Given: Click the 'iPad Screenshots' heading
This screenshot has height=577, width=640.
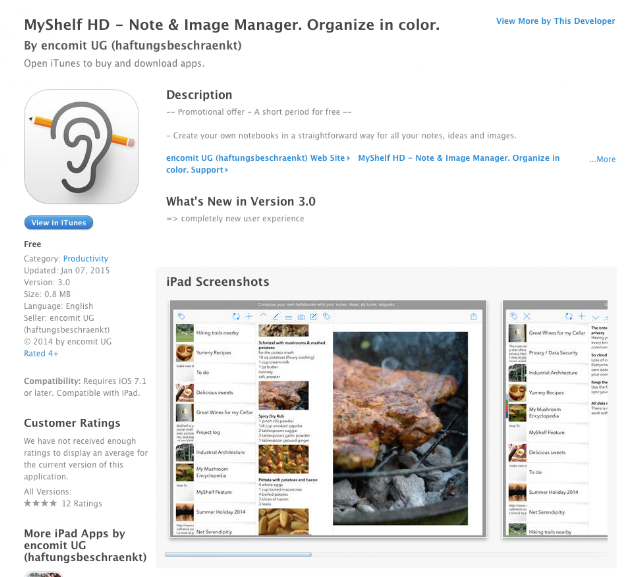Looking at the screenshot, I should [x=218, y=282].
